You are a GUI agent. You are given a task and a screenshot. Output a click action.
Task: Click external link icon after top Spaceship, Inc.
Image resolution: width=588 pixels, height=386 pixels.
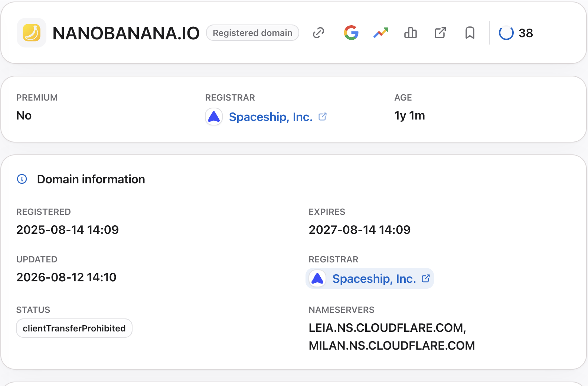coord(323,117)
